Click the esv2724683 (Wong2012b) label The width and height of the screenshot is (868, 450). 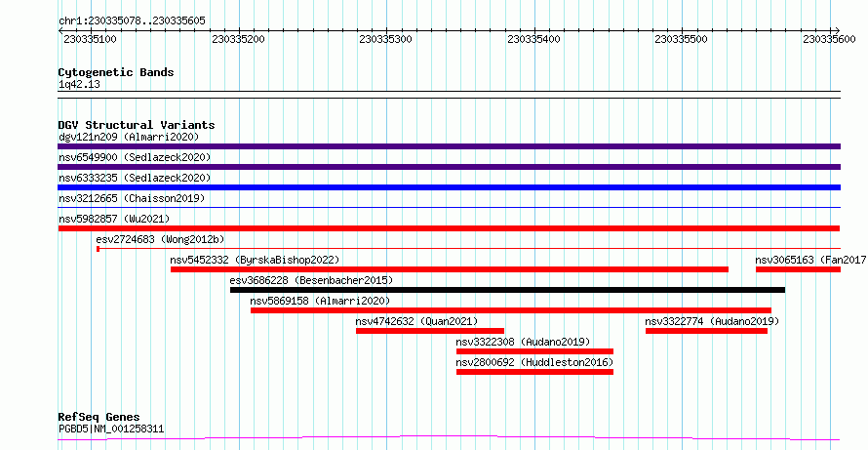(x=160, y=239)
